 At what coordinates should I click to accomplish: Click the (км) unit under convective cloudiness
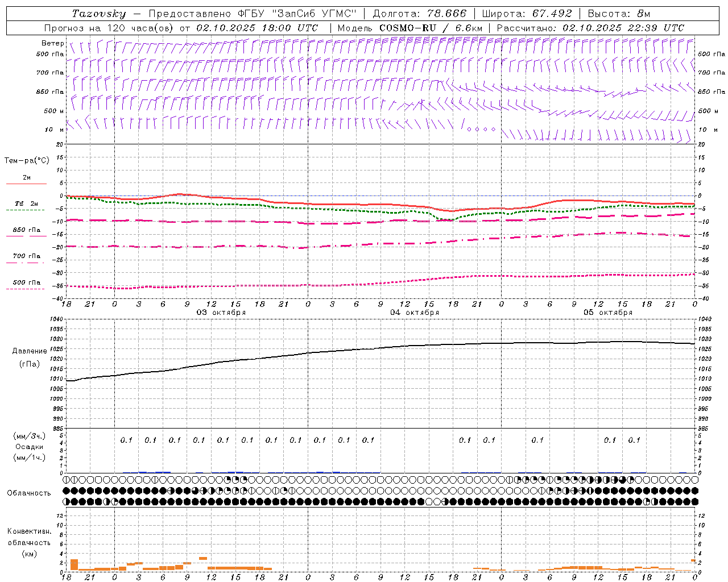[29, 554]
